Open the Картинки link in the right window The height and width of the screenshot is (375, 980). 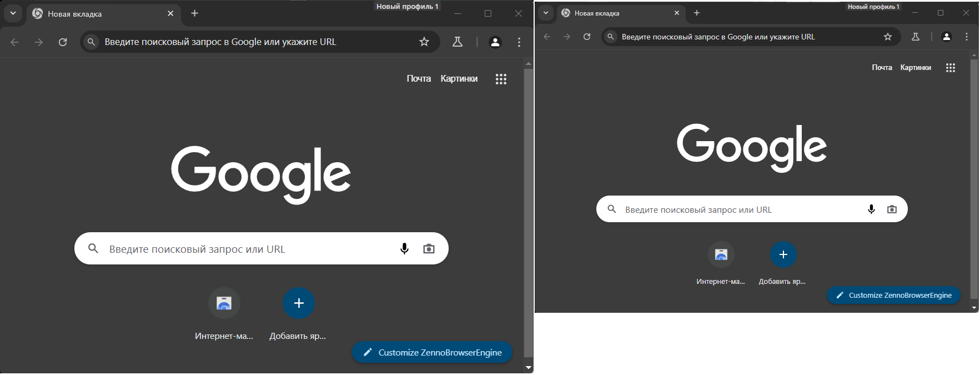pyautogui.click(x=916, y=67)
